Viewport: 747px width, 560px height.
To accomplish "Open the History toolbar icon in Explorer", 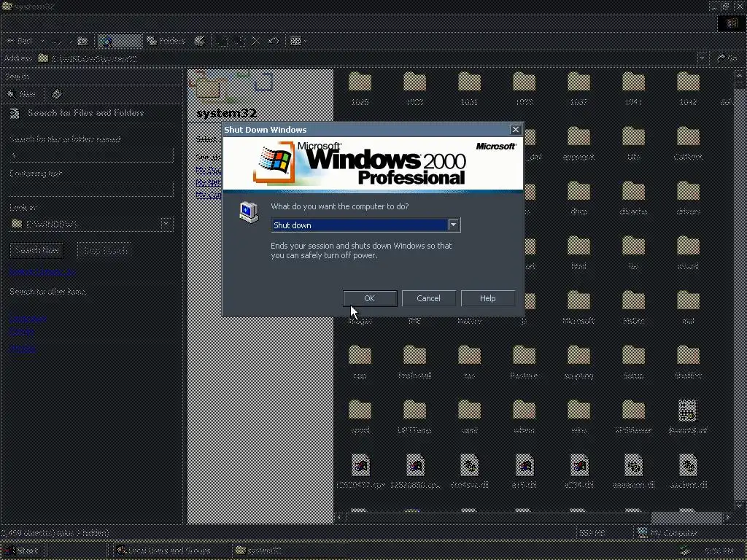I will (200, 41).
